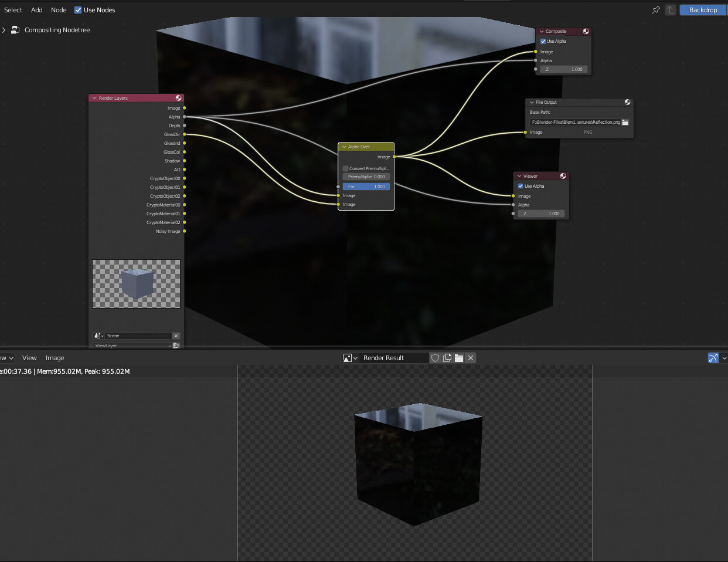Create a new image with the duplicate copy icon
Image resolution: width=728 pixels, height=562 pixels.
[447, 358]
